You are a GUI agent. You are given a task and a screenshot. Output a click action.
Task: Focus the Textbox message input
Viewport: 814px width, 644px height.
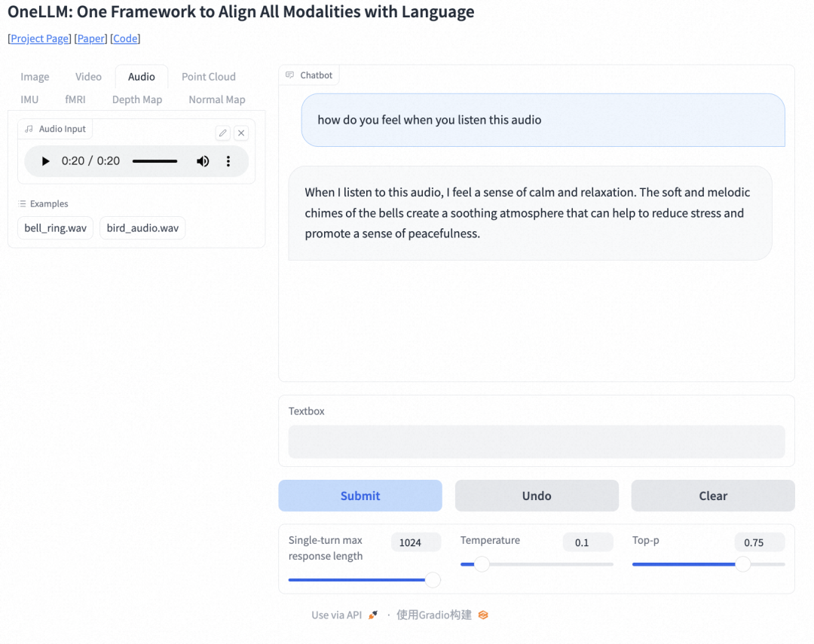536,441
